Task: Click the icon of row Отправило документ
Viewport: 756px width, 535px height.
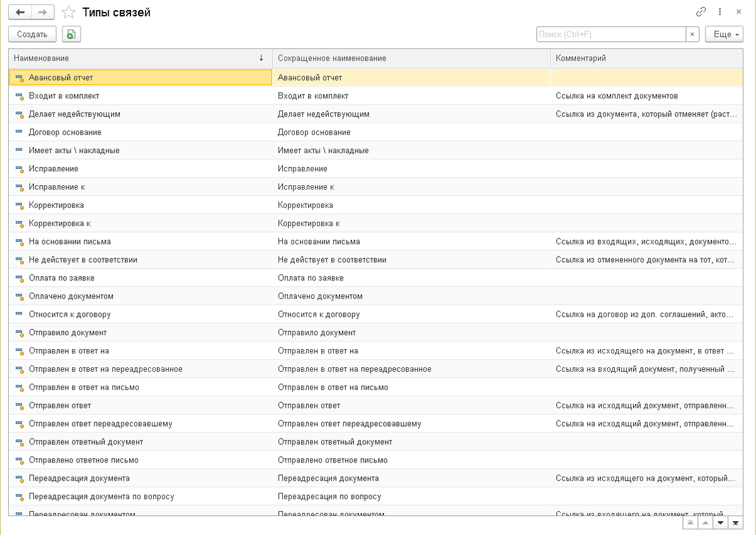Action: tap(20, 333)
